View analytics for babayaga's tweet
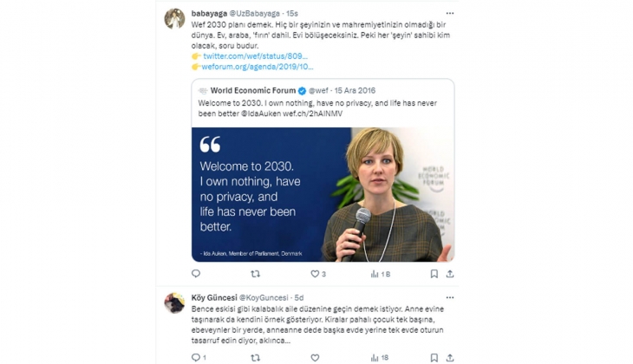This screenshot has width=633, height=364. point(375,274)
